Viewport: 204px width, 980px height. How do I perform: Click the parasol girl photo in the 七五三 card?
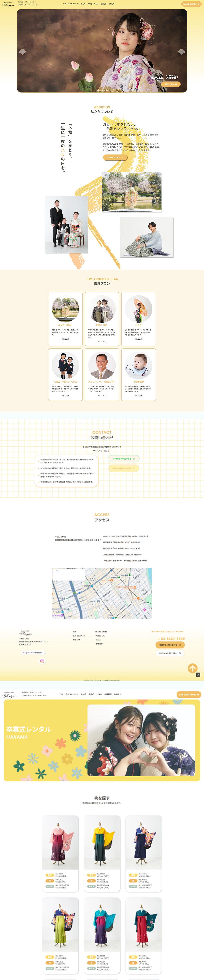click(x=139, y=309)
